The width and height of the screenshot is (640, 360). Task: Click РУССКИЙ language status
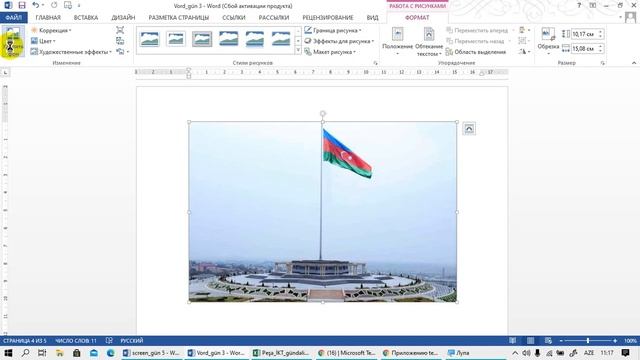click(131, 341)
